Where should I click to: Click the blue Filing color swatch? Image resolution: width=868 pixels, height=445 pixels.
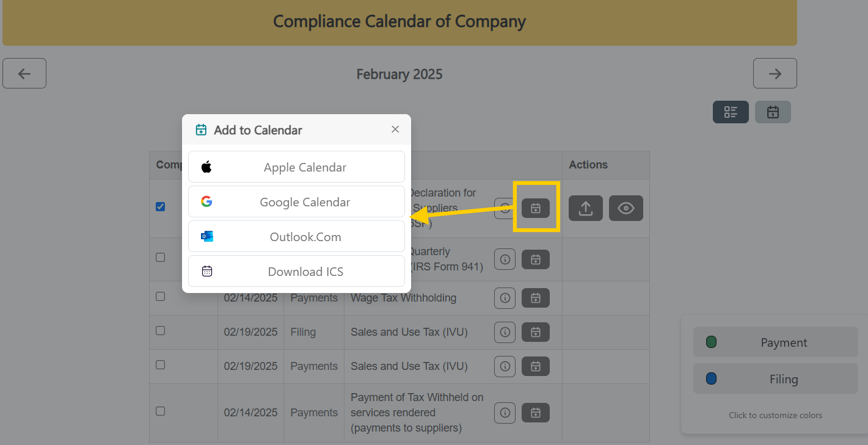[x=711, y=378]
